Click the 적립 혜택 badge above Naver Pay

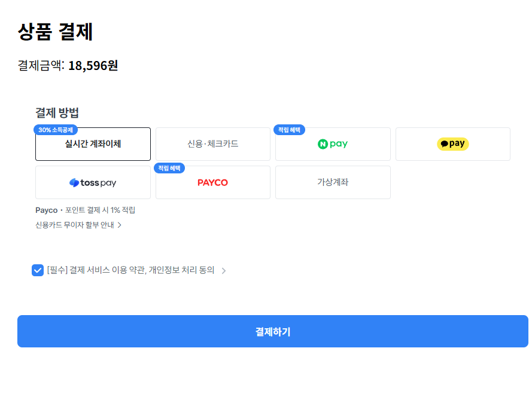pos(290,130)
